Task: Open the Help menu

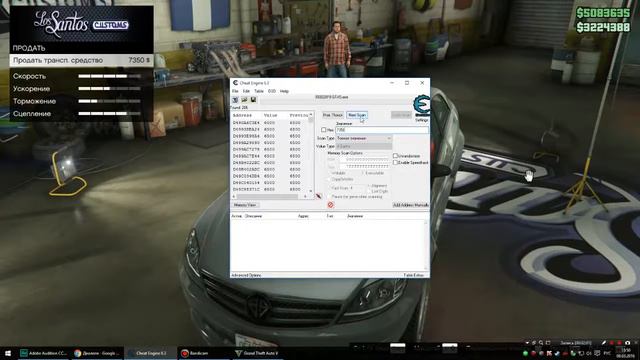Action: [x=284, y=91]
